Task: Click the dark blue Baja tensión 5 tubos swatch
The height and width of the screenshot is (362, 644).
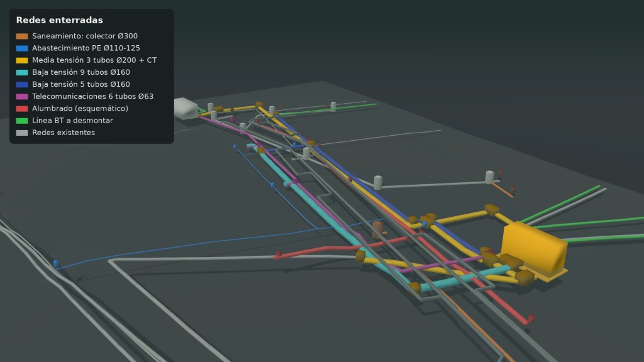Action: 22,85
